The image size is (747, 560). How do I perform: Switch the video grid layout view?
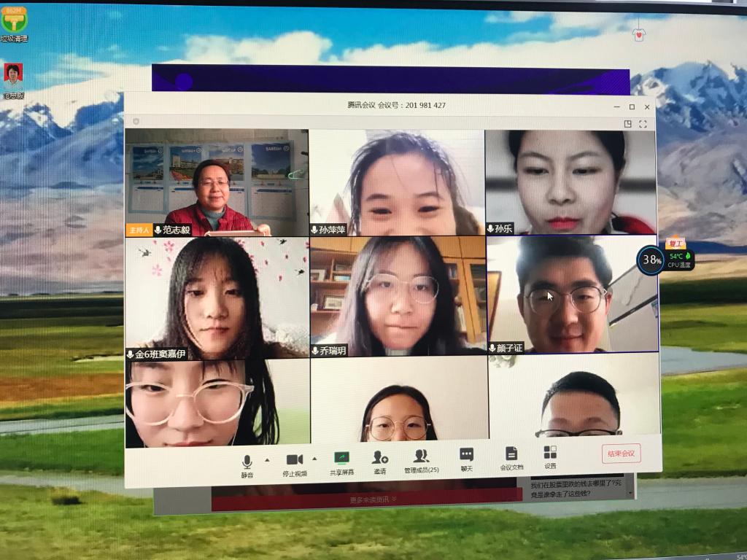627,124
